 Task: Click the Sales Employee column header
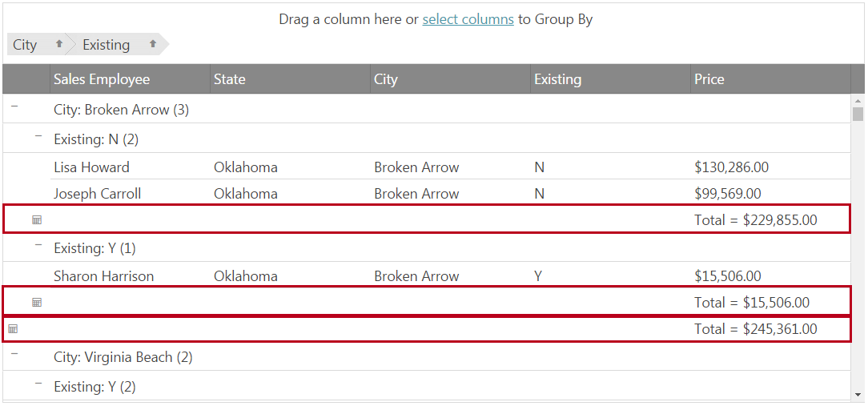tap(102, 79)
